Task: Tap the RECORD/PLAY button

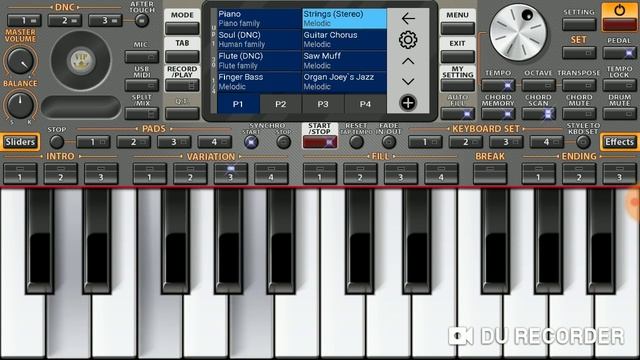Action: tap(182, 85)
